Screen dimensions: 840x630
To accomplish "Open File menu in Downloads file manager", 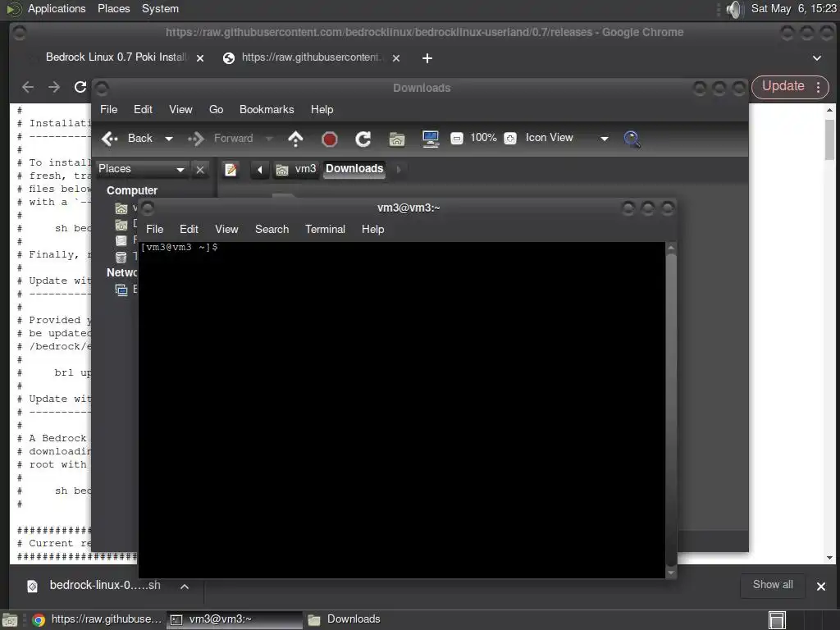I will pyautogui.click(x=108, y=109).
